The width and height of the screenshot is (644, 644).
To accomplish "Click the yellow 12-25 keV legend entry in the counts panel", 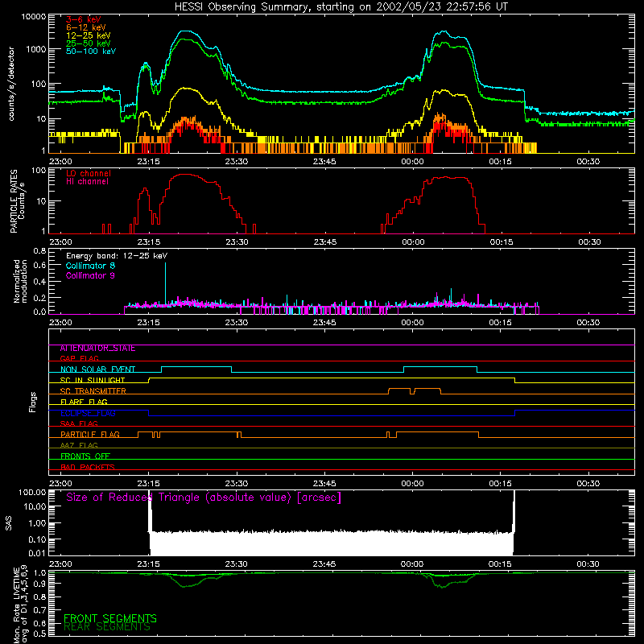I will pyautogui.click(x=88, y=35).
